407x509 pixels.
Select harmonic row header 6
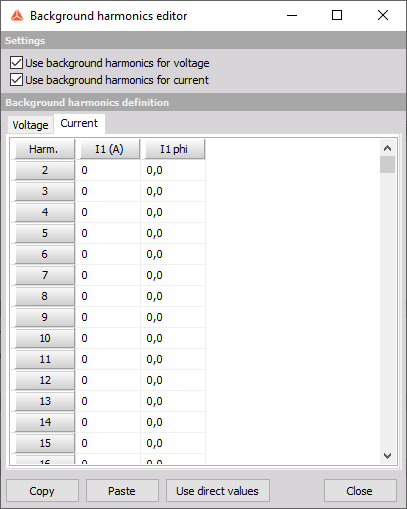coord(45,254)
